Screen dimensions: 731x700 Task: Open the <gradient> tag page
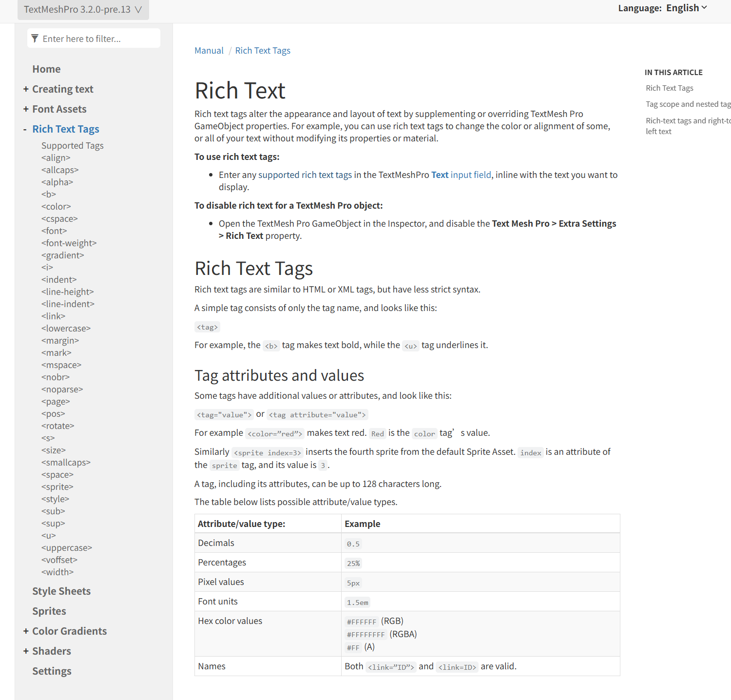point(62,255)
